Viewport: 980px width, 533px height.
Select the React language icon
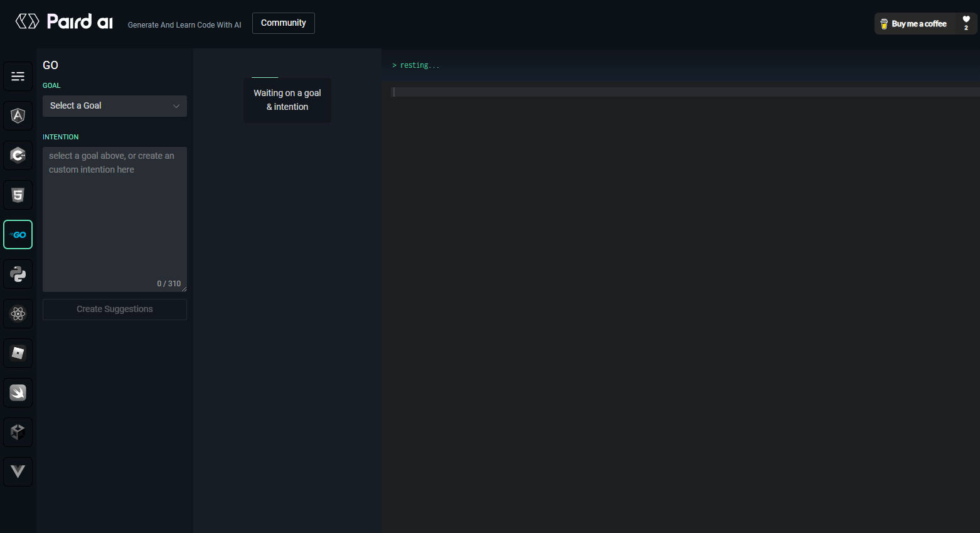pos(18,314)
